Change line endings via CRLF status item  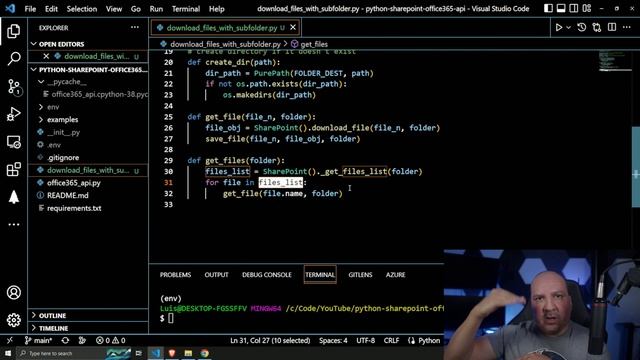point(391,340)
